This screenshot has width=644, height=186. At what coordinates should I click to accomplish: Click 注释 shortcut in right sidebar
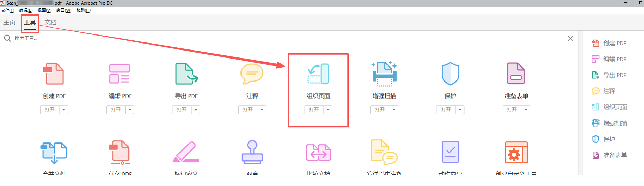point(604,91)
